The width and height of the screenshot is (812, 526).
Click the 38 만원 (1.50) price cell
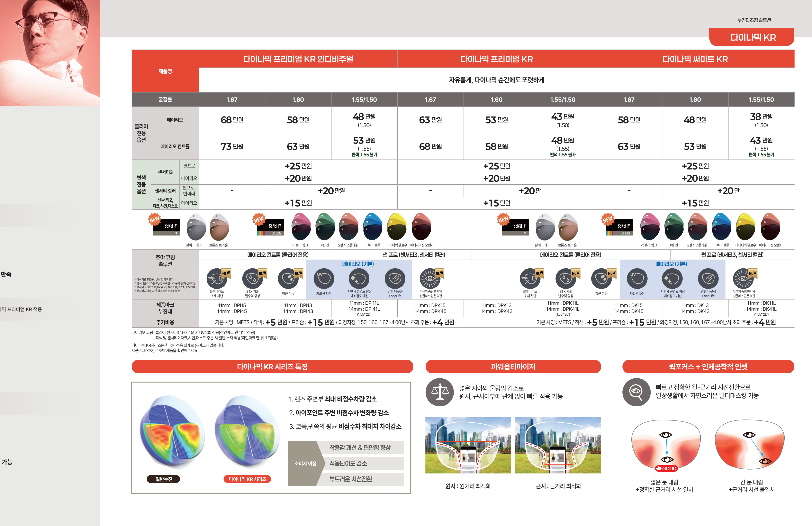(x=761, y=120)
